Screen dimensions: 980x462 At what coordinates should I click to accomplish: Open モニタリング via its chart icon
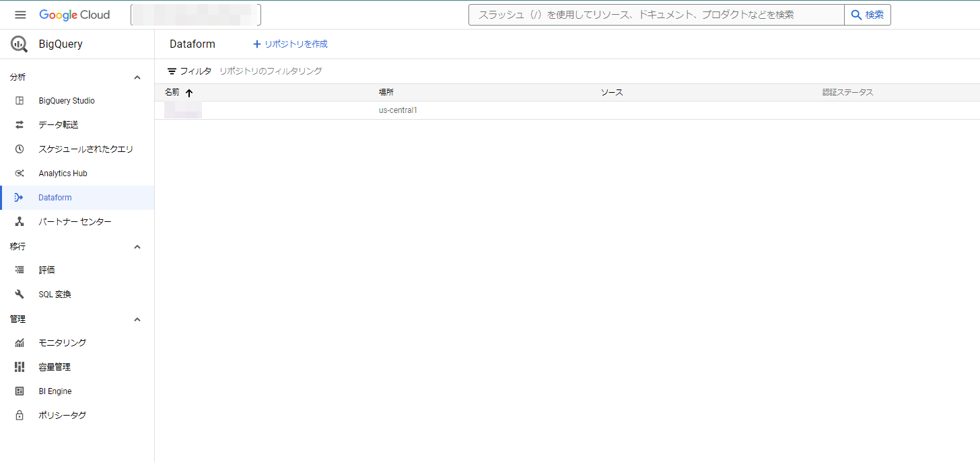click(19, 342)
